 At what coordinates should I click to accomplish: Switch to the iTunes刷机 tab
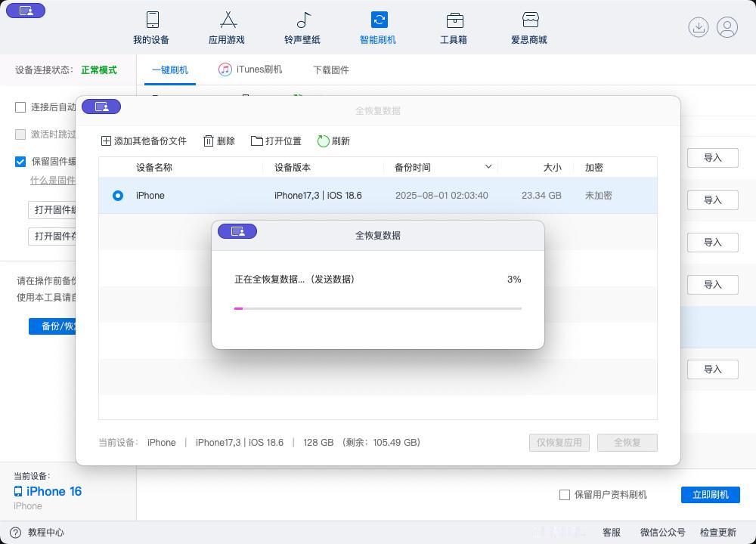coord(250,70)
